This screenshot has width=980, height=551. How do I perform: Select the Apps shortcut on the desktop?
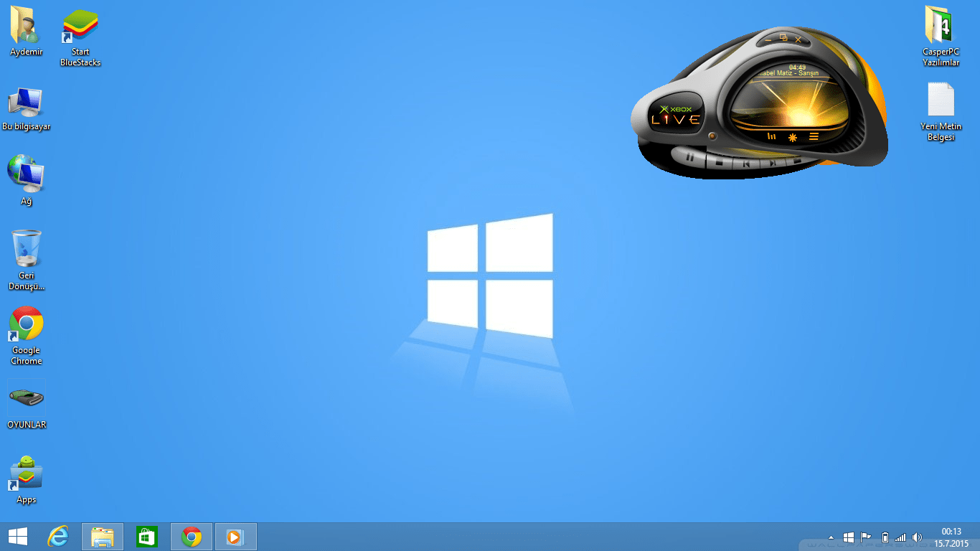[27, 479]
